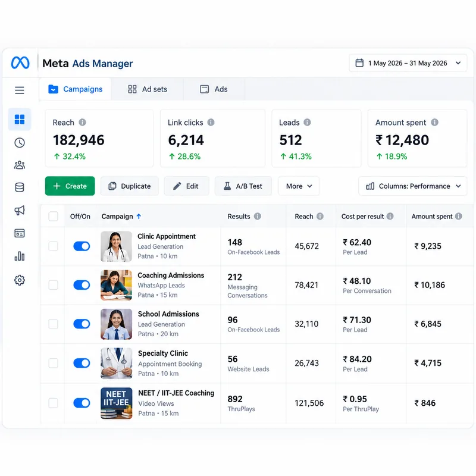This screenshot has height=476, width=476.
Task: Select the dashboard grid sidebar icon
Action: pos(20,120)
